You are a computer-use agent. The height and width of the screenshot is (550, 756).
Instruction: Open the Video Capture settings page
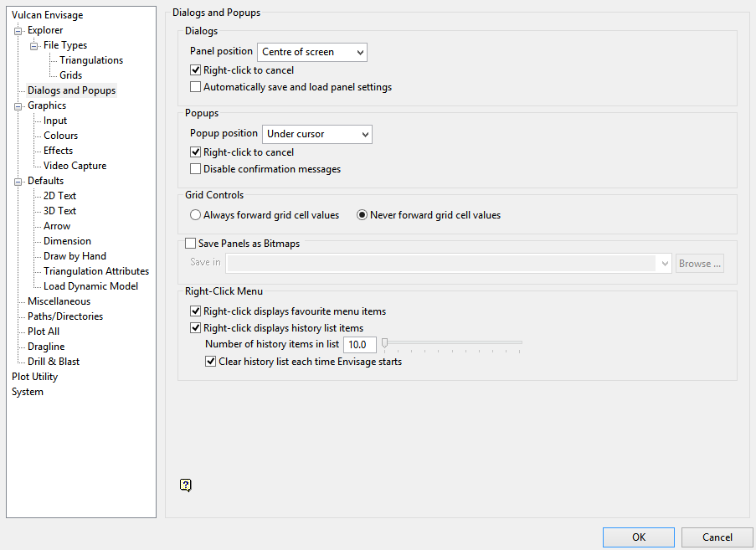[x=75, y=166]
